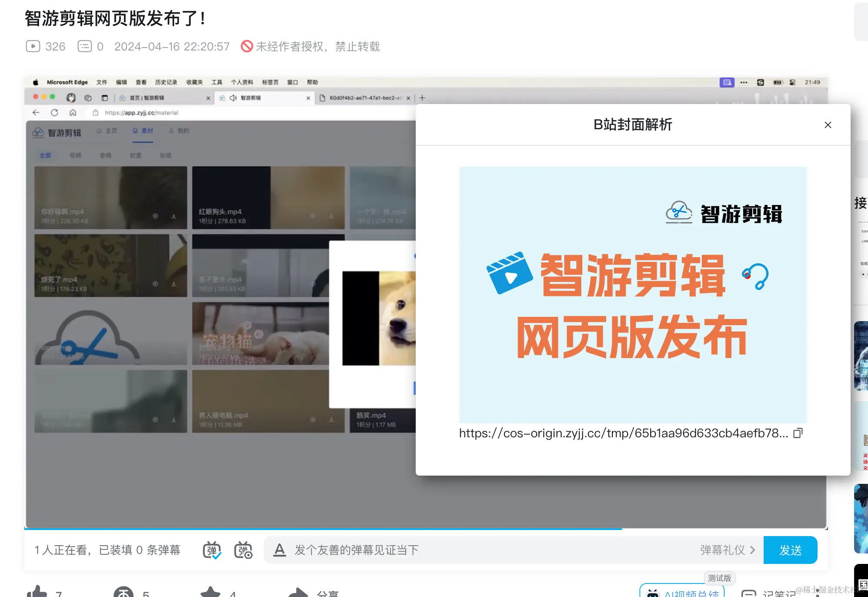Seek on the video progress bar
The image size is (868, 597).
[391, 529]
